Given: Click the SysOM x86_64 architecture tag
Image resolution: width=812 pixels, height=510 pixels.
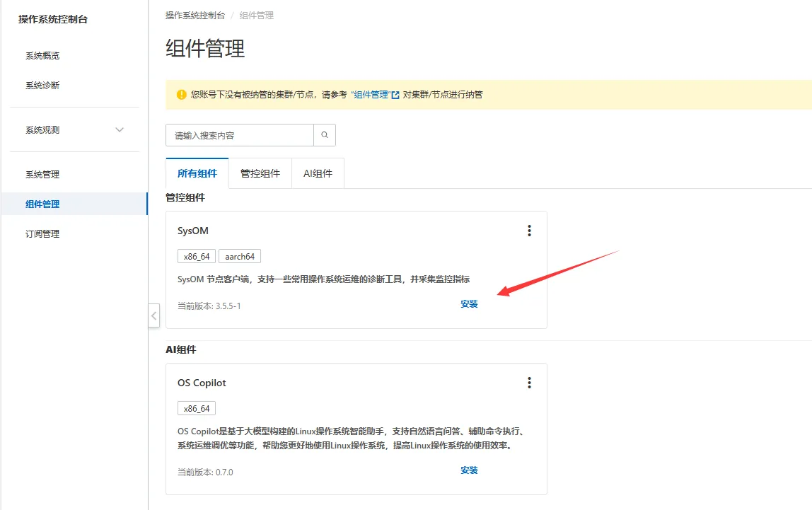Looking at the screenshot, I should pos(197,256).
